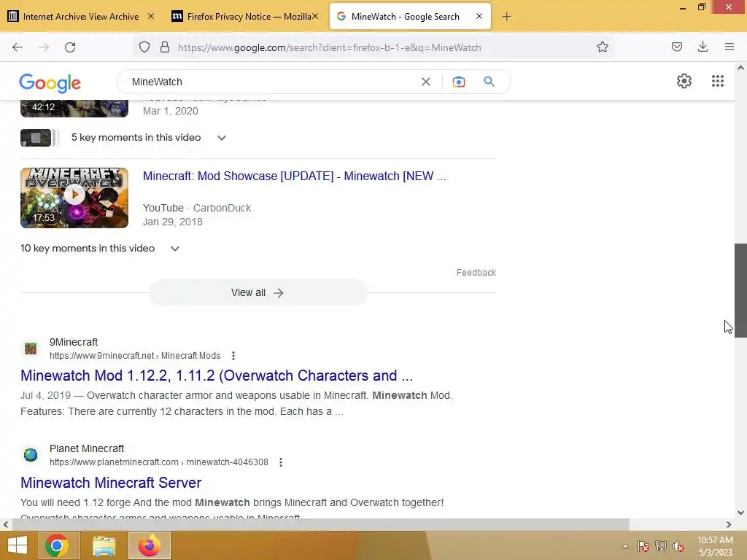Visit Planet Minecraft site name link
747x560 pixels.
coord(87,448)
